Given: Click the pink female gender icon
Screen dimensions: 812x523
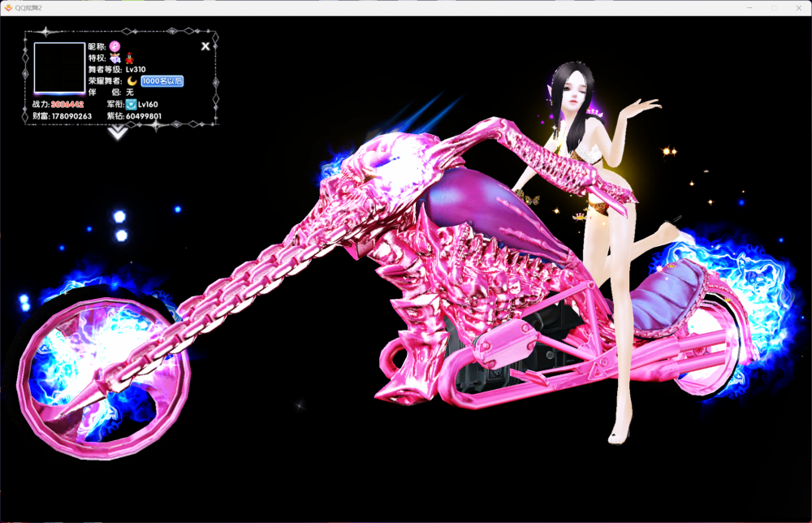Looking at the screenshot, I should [x=115, y=46].
